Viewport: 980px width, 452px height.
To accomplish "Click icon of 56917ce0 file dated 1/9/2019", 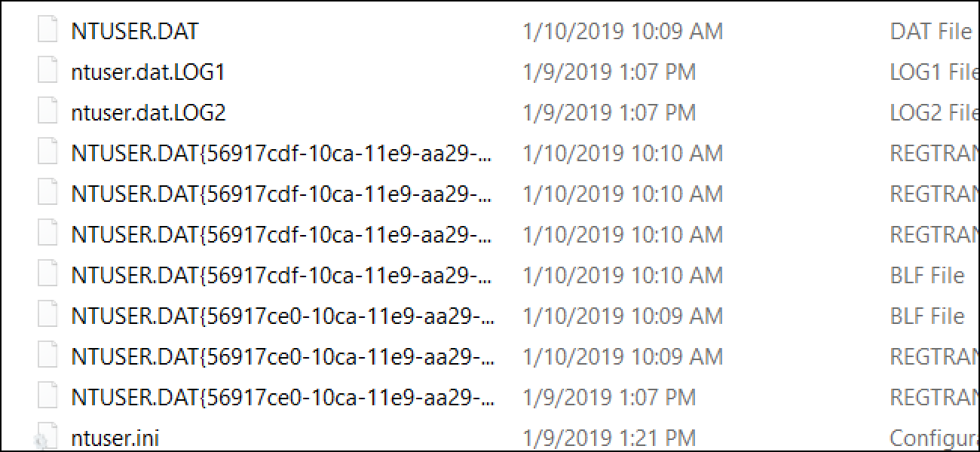I will [x=47, y=398].
